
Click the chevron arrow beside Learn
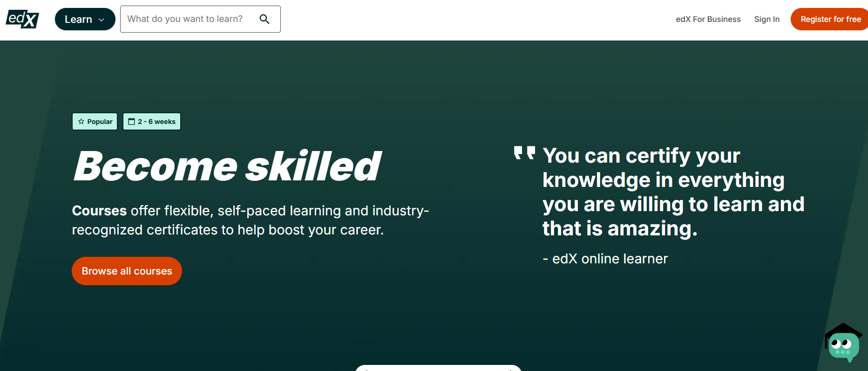click(102, 20)
